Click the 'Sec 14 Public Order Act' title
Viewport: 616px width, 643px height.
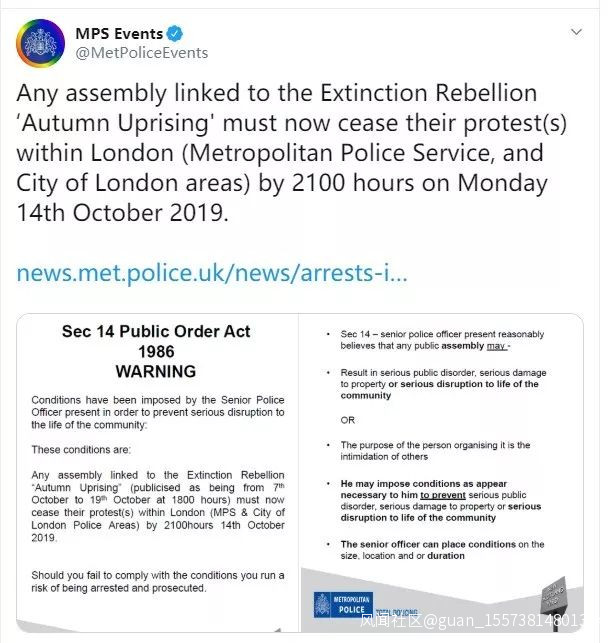156,332
